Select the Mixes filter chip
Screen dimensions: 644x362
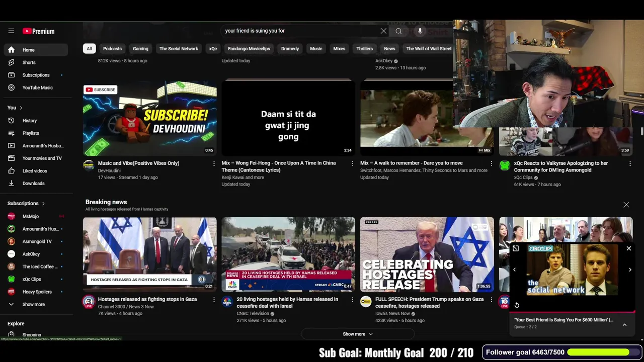(x=339, y=49)
